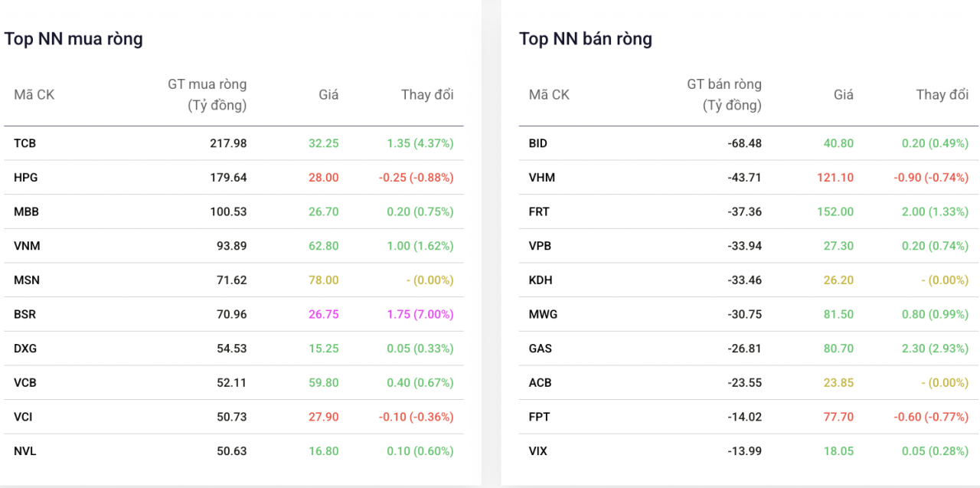Select the BSR row highlighted in magenta

(24, 314)
